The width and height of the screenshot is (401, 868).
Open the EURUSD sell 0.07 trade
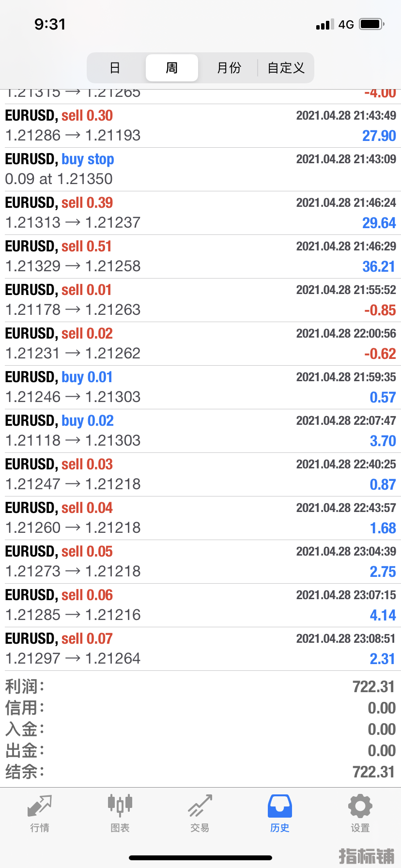[200, 649]
